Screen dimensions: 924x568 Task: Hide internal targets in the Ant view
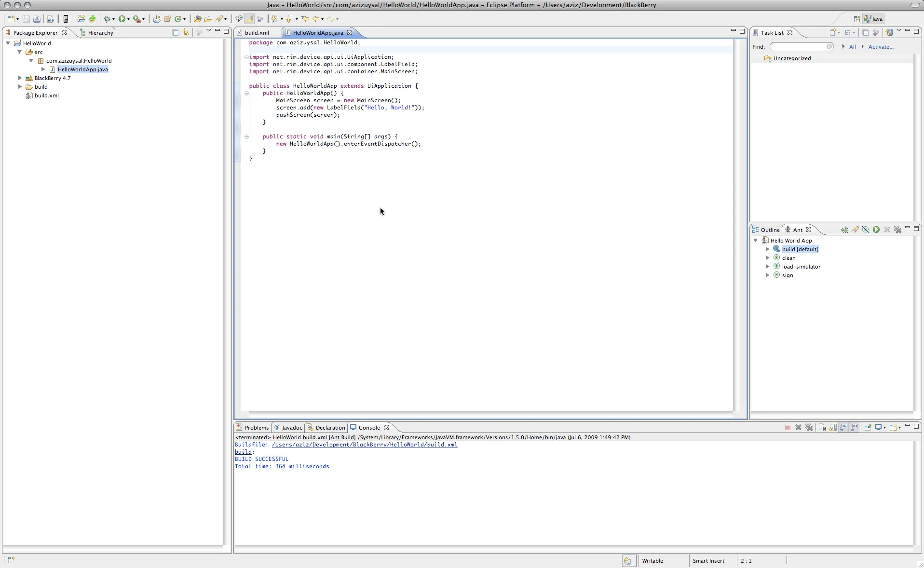(x=866, y=230)
